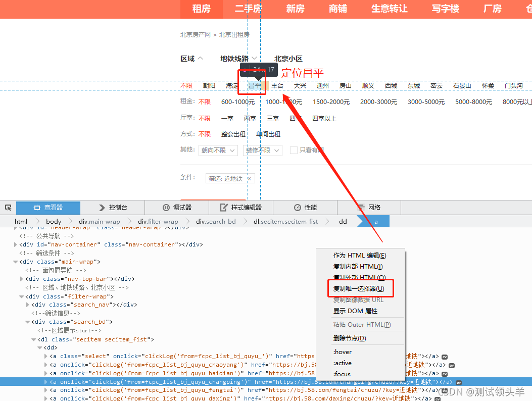
Task: Open the 商铺 navigation tab
Action: pos(338,9)
